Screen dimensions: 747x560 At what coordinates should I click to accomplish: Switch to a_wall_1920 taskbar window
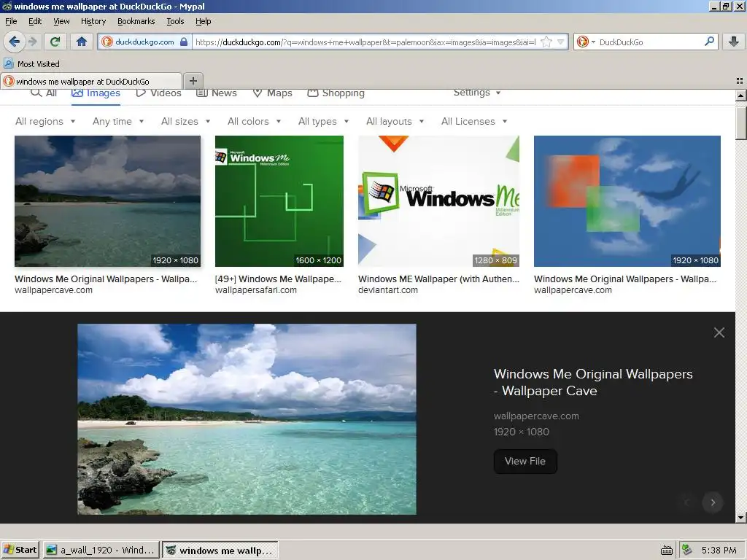click(x=101, y=550)
